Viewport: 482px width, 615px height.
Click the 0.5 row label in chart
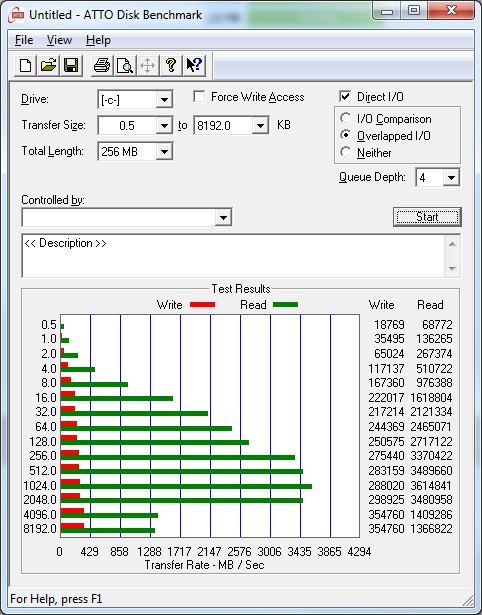(x=49, y=325)
